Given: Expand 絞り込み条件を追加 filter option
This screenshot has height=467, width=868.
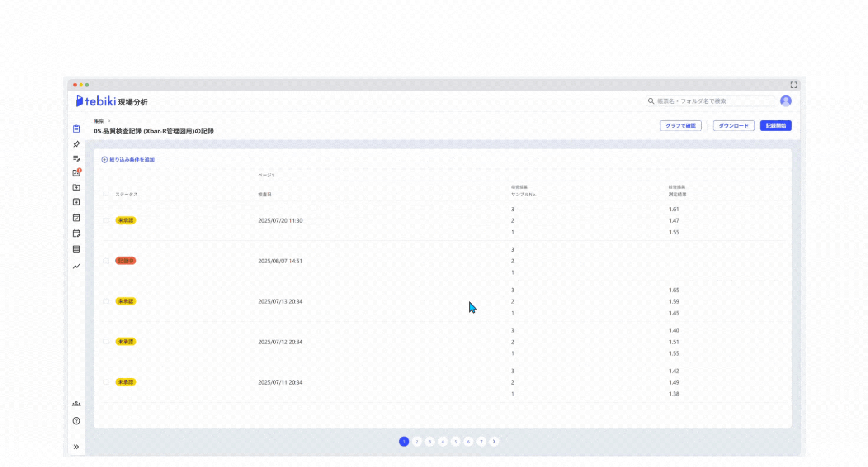Looking at the screenshot, I should tap(128, 160).
